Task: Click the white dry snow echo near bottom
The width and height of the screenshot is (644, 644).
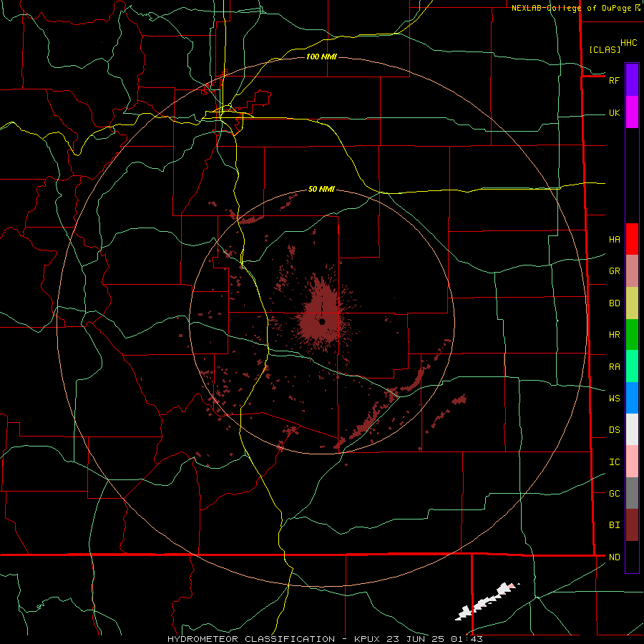Action: click(487, 602)
